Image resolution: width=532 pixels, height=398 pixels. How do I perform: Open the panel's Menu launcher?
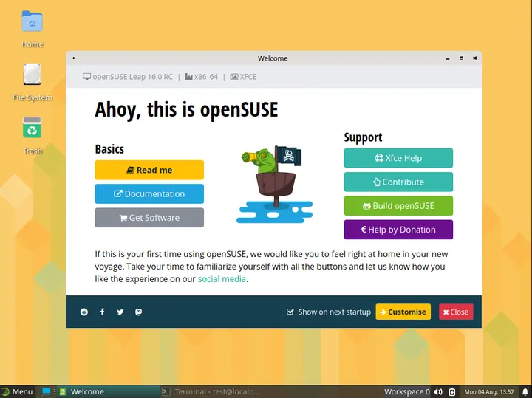[x=17, y=391]
